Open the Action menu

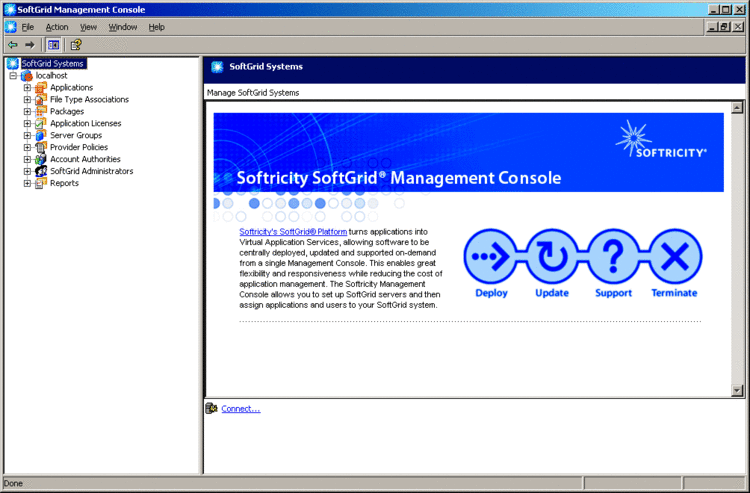57,27
